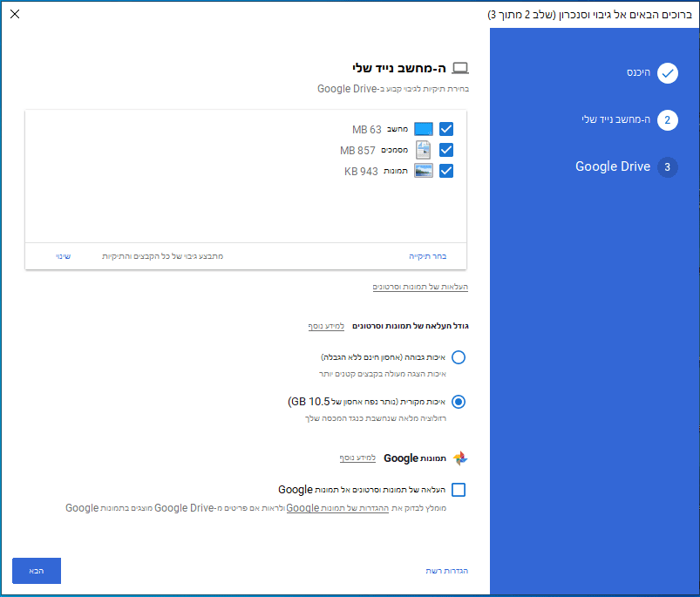Open למידע נוסף next to upload size
The height and width of the screenshot is (597, 700).
click(326, 326)
